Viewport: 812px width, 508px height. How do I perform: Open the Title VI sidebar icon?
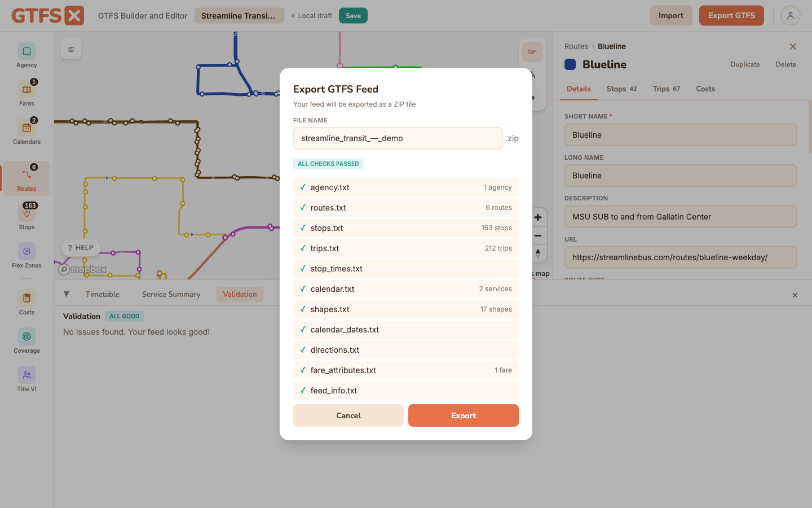pos(27,375)
